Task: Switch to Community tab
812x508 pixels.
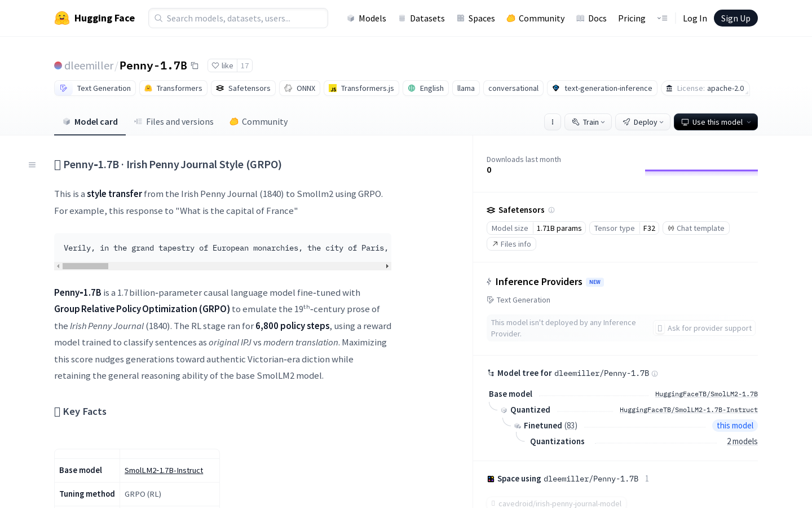Action: (x=258, y=121)
